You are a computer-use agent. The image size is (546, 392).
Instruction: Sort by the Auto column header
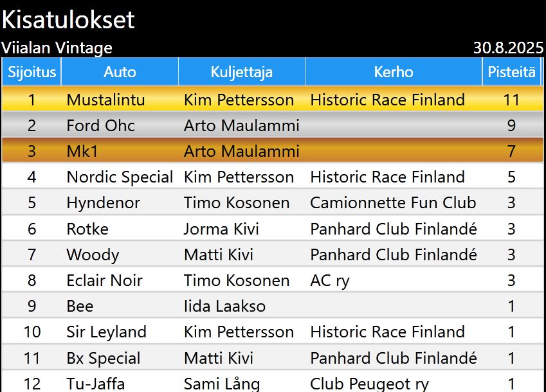[x=120, y=72]
